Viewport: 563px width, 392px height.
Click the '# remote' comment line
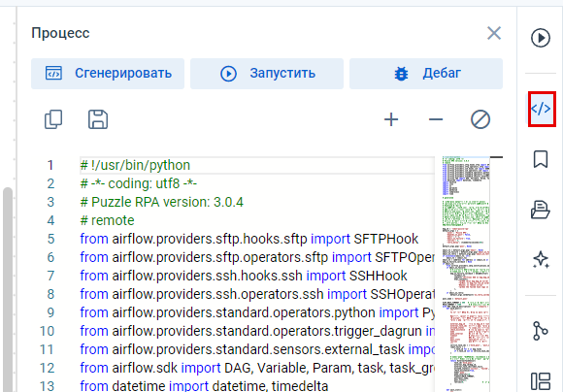tap(107, 220)
